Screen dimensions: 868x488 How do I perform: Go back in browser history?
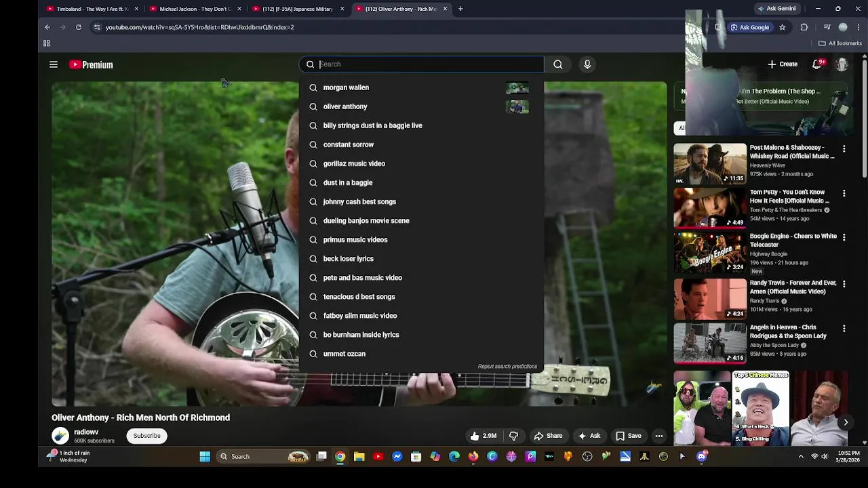(47, 27)
